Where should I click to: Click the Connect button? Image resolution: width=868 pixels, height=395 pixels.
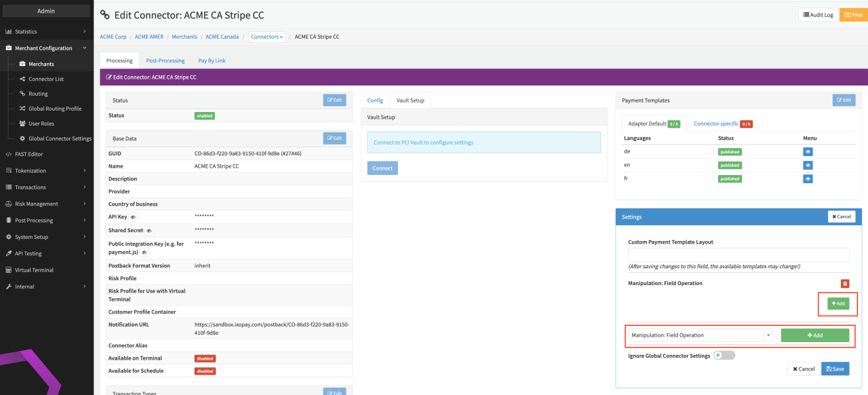tap(382, 168)
